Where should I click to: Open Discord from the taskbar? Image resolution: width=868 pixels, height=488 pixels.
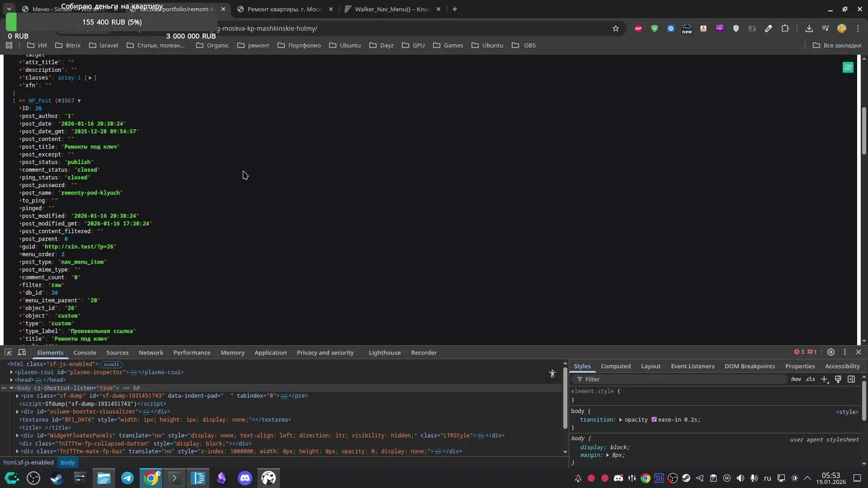[245, 479]
